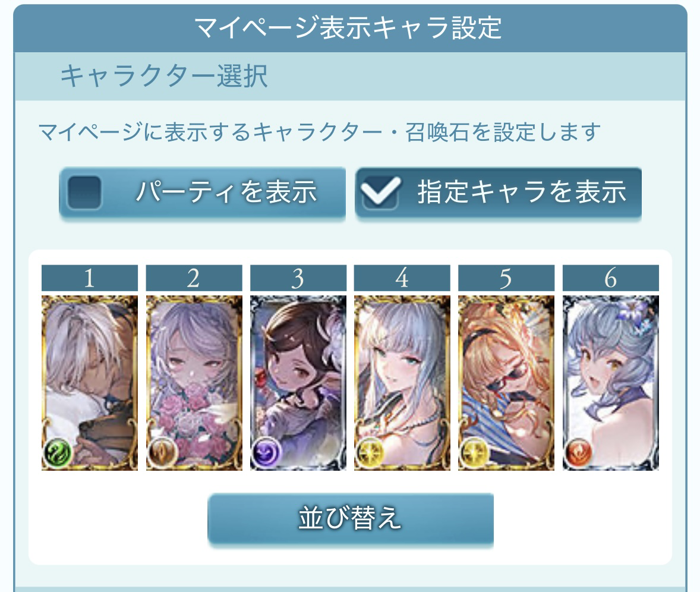Click the green wind element icon on slot 1
This screenshot has width=700, height=592.
(58, 453)
